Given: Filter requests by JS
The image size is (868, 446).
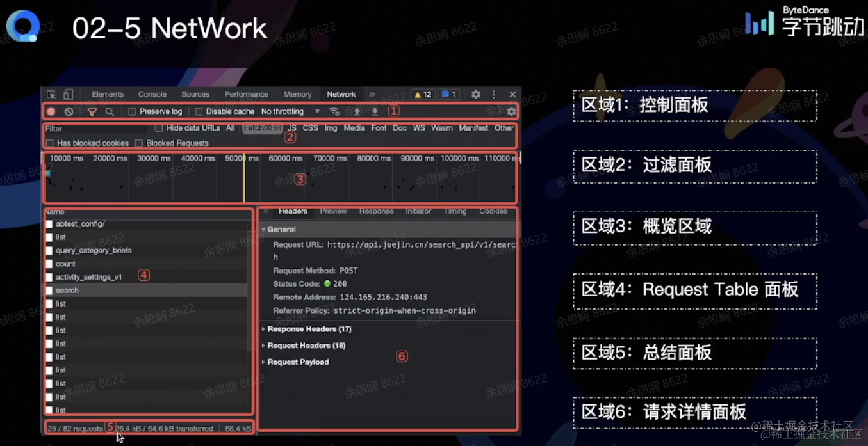Looking at the screenshot, I should tap(292, 128).
